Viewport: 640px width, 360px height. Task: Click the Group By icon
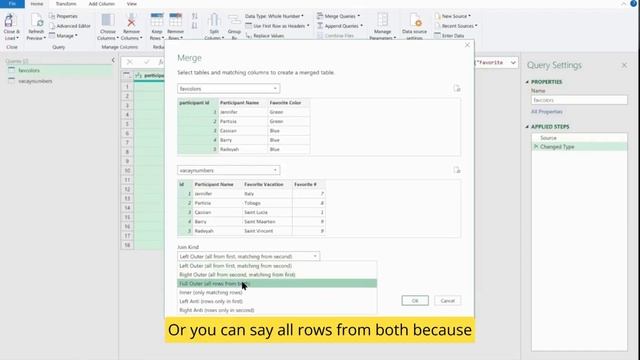tap(234, 20)
